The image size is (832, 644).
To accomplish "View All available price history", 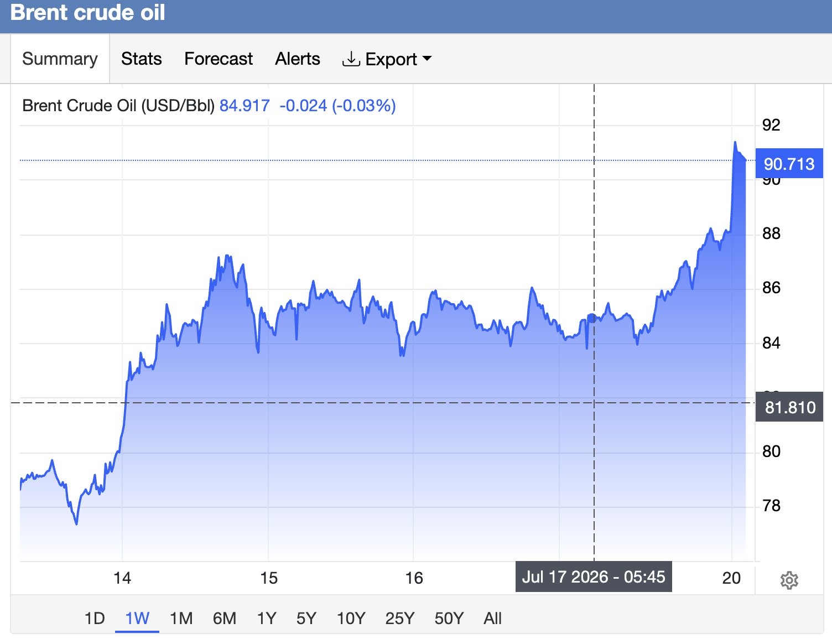I will (492, 618).
